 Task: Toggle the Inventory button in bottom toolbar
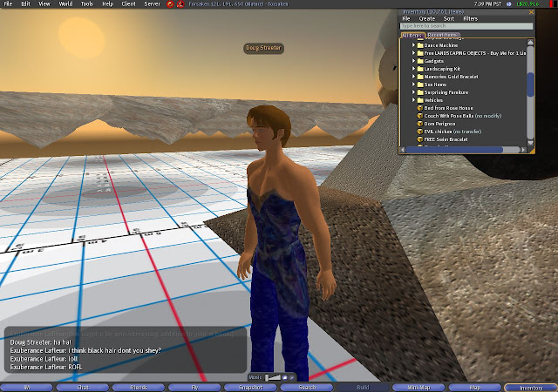[x=531, y=388]
